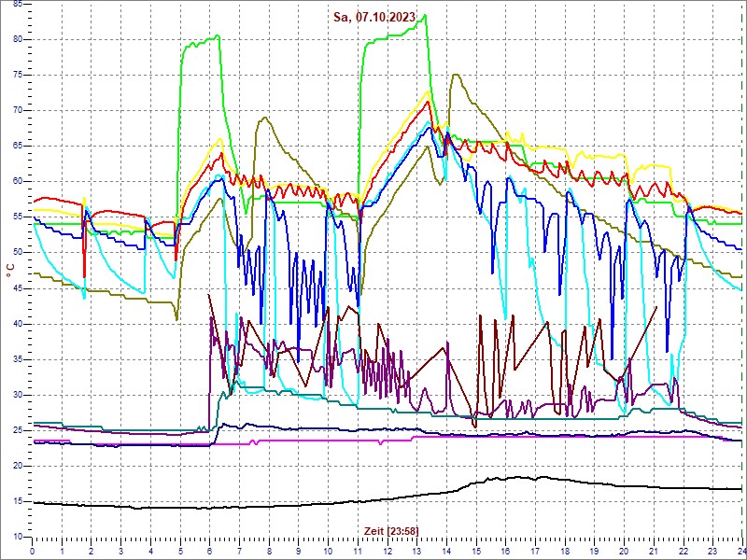
Task: Click the chart date title Sa, 07.10.2023
Action: pyautogui.click(x=374, y=17)
